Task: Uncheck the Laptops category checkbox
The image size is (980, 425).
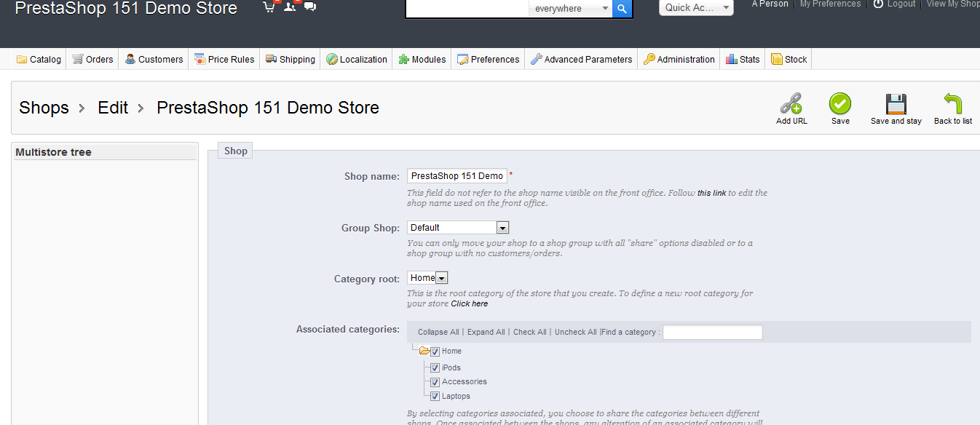Action: pyautogui.click(x=435, y=397)
